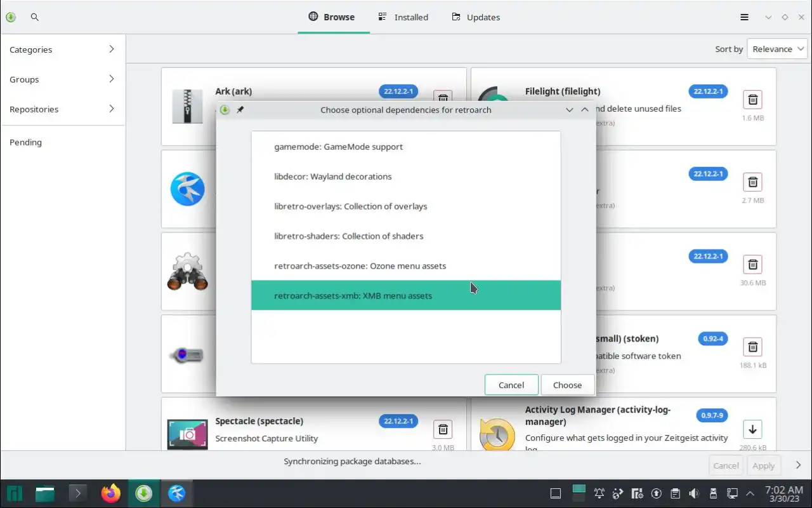The image size is (812, 508).
Task: Click the Spectacle (spectacle) package title
Action: tap(259, 421)
